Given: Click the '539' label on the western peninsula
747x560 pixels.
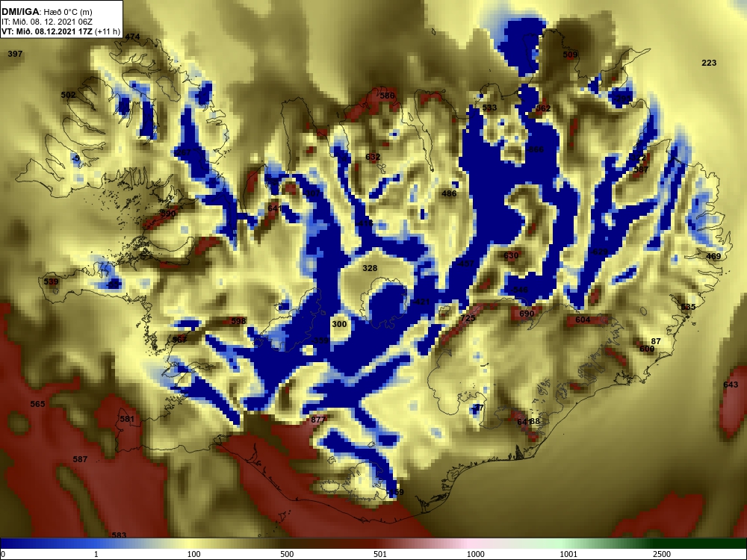Looking at the screenshot, I should coord(51,281).
